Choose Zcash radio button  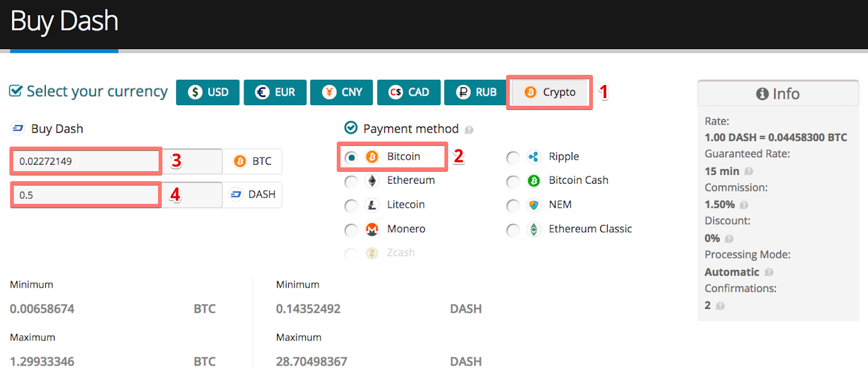pos(351,254)
